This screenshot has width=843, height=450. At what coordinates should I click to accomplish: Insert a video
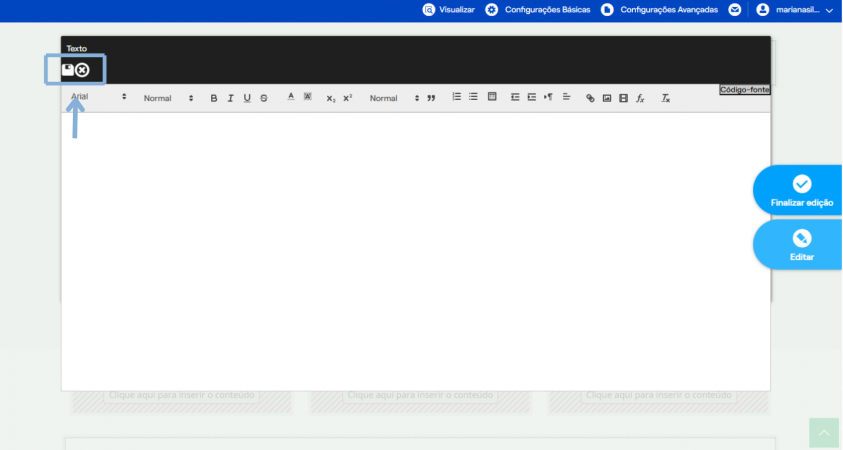(624, 98)
